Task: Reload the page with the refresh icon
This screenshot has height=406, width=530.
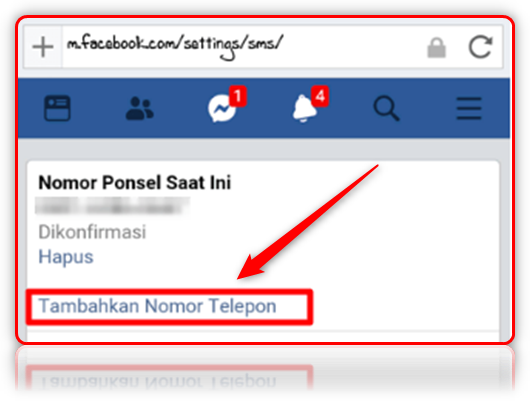Action: pos(480,47)
